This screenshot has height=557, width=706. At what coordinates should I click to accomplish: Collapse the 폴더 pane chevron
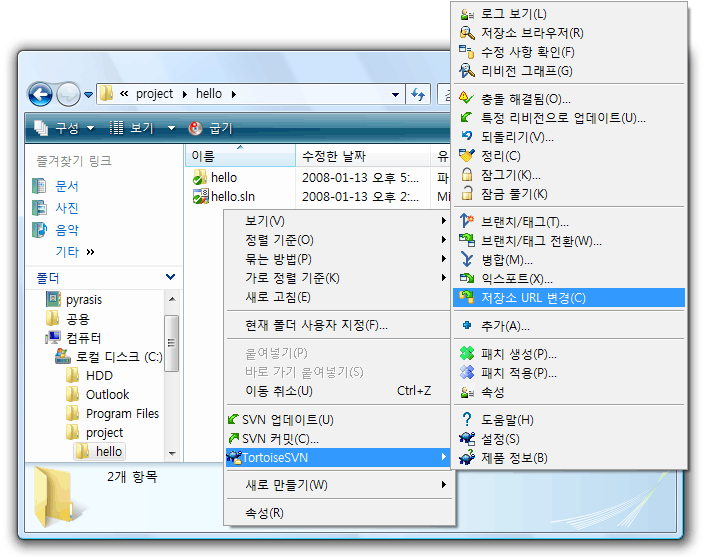tap(170, 277)
